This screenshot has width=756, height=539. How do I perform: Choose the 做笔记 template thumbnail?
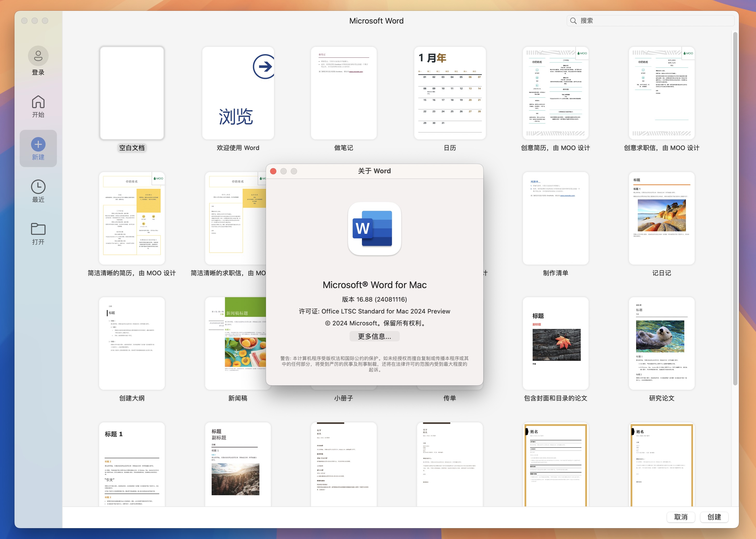(344, 93)
